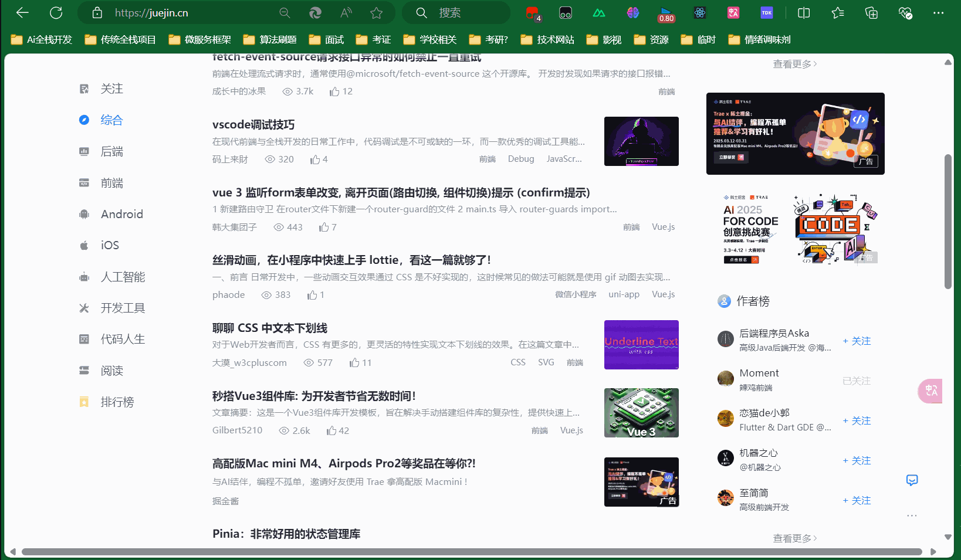Open the article vscode调试技巧
The image size is (961, 560).
point(253,125)
